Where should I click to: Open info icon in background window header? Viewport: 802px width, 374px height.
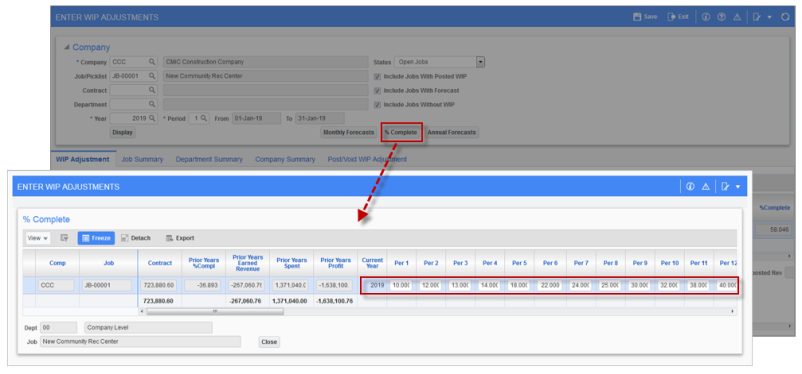pos(706,17)
